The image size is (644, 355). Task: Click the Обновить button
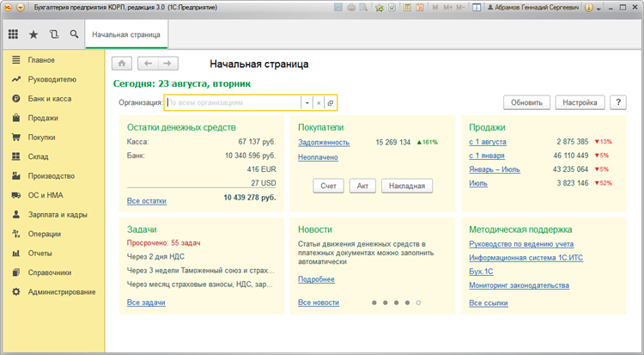[x=526, y=103]
